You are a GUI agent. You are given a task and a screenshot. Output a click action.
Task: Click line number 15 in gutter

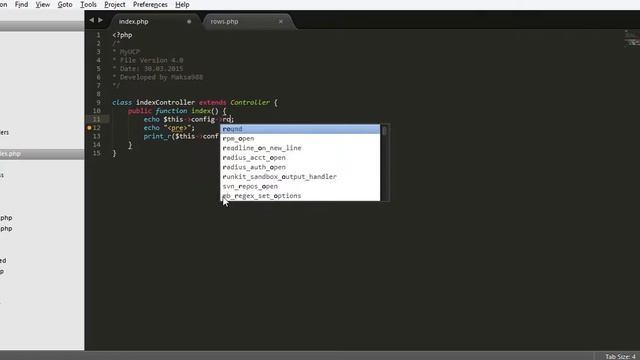coord(97,153)
